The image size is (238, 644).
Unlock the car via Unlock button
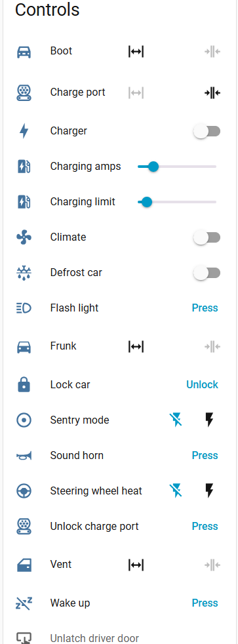click(203, 384)
